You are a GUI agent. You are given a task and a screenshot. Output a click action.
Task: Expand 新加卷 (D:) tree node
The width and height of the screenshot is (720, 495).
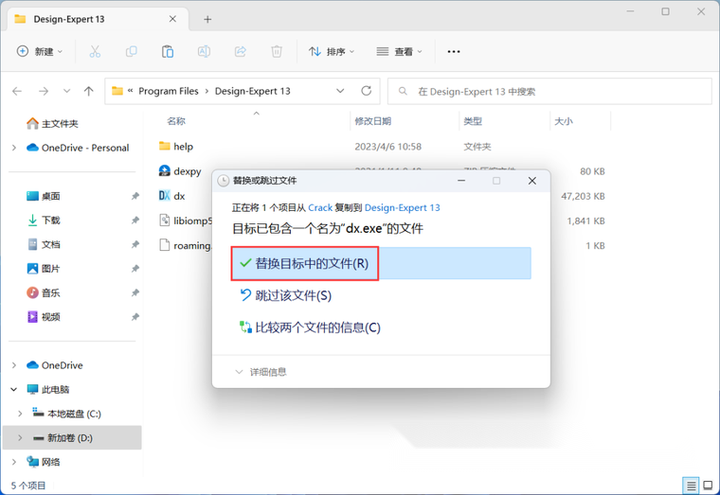[20, 438]
